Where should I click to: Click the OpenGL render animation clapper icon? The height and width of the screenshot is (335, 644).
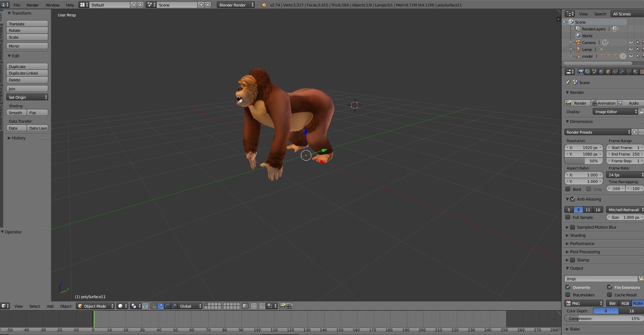pos(289,306)
